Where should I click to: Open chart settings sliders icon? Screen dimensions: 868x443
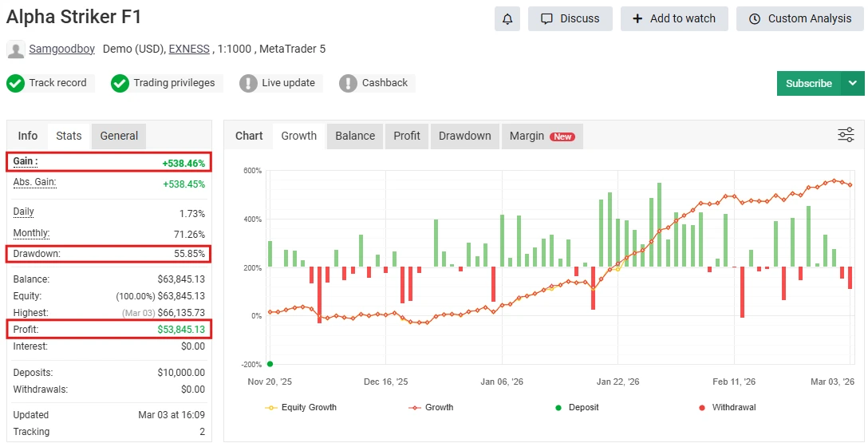[846, 135]
